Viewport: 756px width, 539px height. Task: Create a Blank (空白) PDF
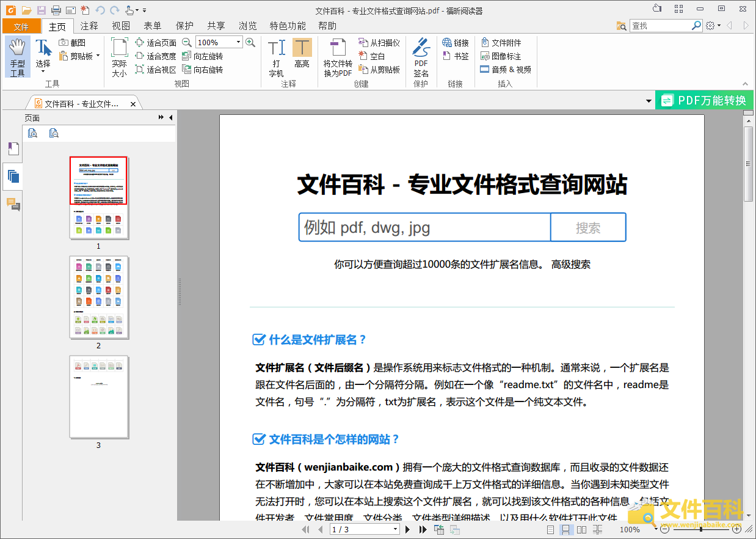coord(372,56)
